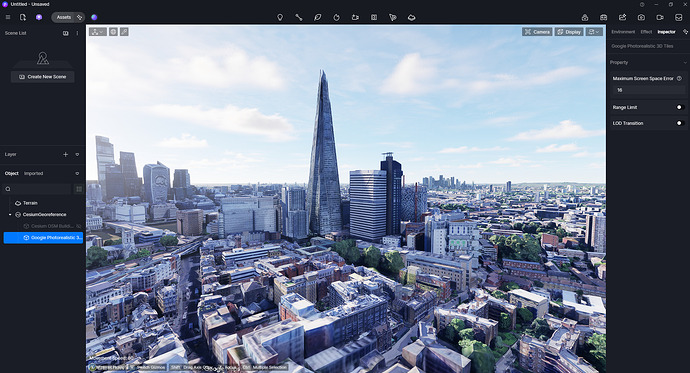The width and height of the screenshot is (690, 373).
Task: Click the heart icon in Object tab row
Action: coord(77,173)
